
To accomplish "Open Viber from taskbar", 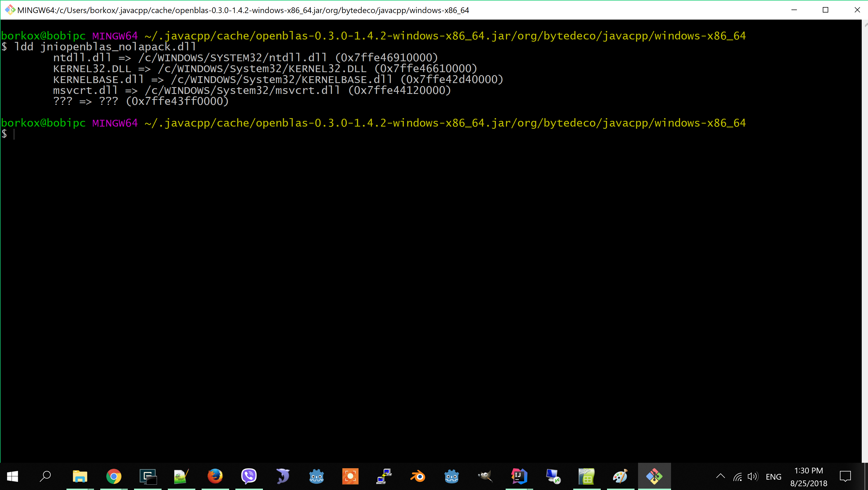I will [249, 476].
